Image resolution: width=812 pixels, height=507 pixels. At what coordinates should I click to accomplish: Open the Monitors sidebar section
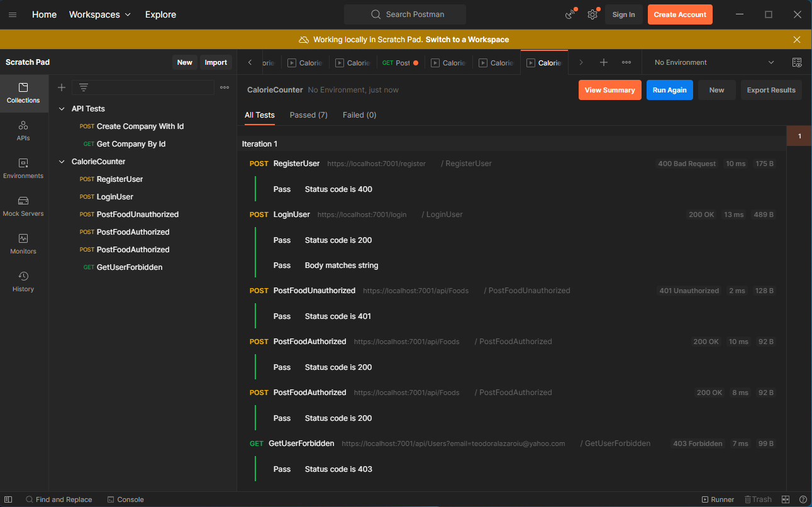23,244
